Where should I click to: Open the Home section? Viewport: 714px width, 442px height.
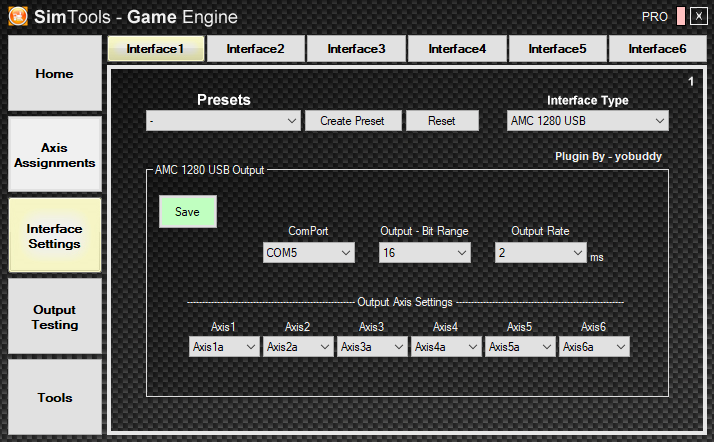55,74
